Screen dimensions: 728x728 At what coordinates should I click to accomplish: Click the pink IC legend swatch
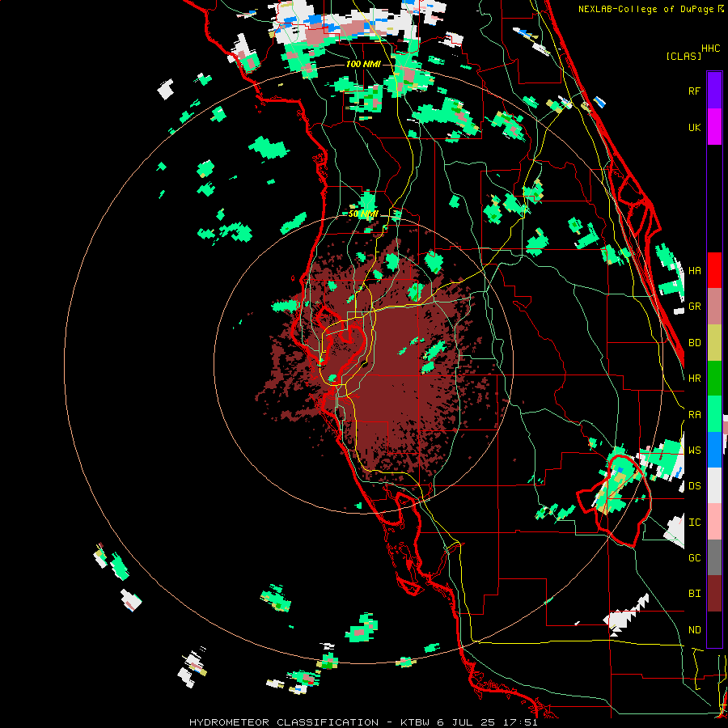pos(714,522)
